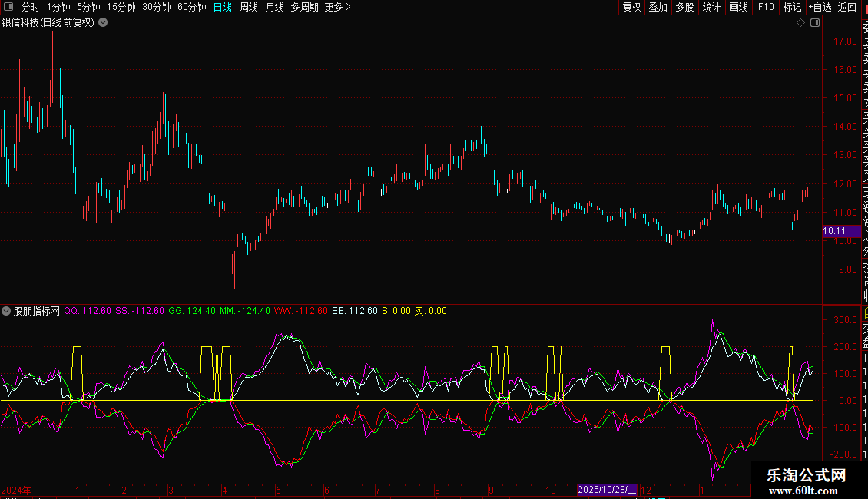868x499 pixels.
Task: Switch to the 周线 weekly chart
Action: point(249,7)
